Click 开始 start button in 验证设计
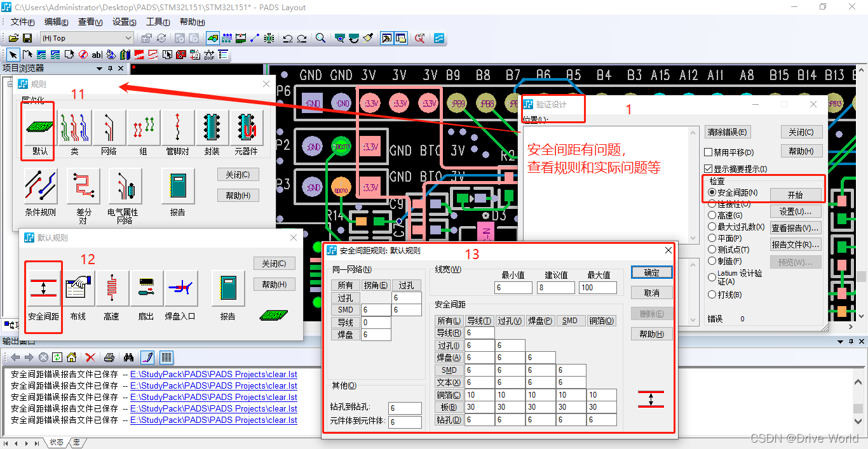This screenshot has width=868, height=449. (796, 194)
